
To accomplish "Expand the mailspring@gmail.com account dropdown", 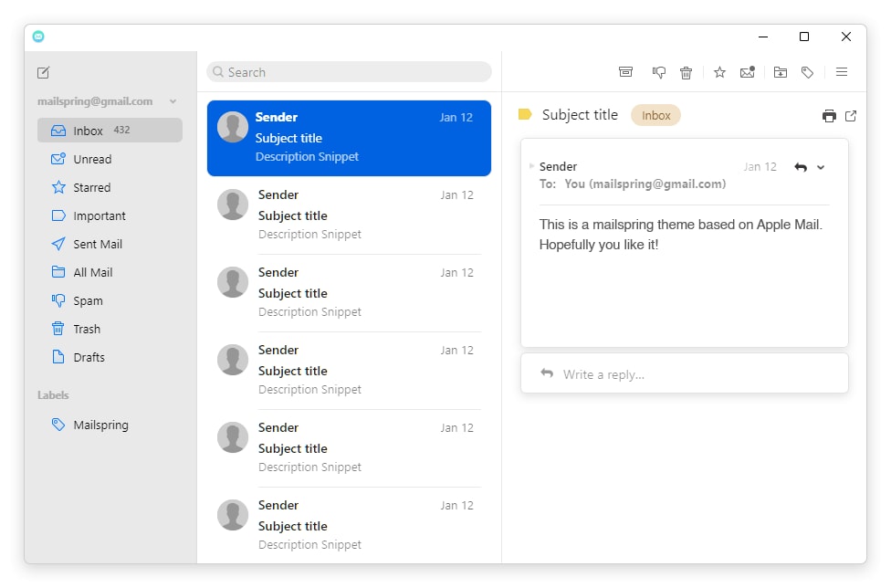I will pyautogui.click(x=173, y=101).
